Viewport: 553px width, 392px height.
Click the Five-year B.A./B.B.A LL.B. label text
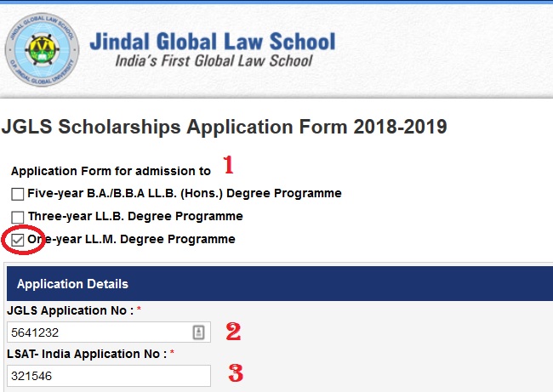point(184,193)
